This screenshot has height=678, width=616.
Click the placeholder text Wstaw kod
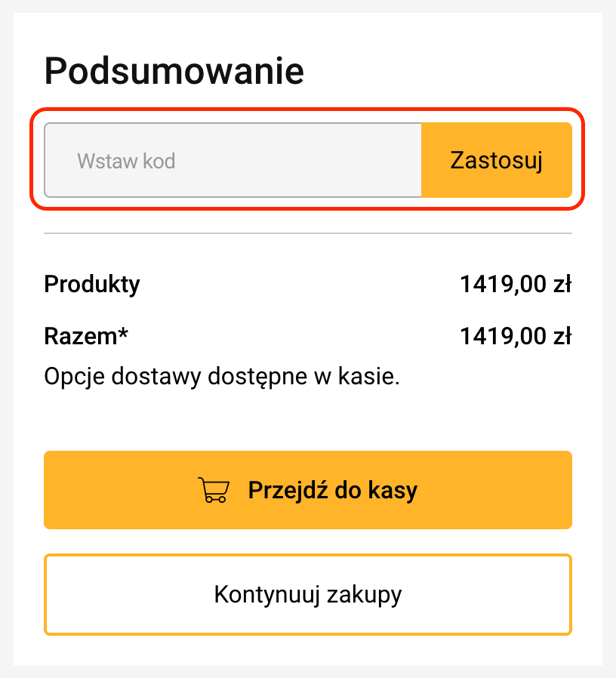[125, 160]
